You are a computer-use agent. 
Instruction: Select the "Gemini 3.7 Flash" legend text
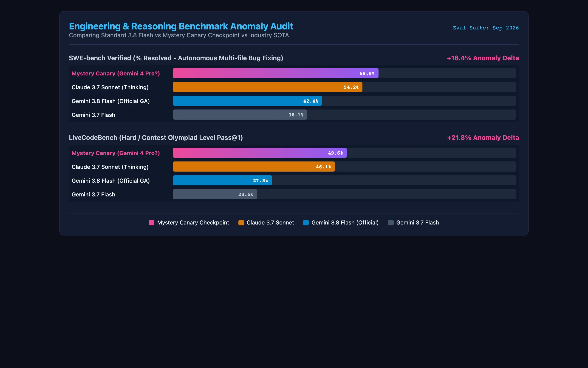pos(417,223)
